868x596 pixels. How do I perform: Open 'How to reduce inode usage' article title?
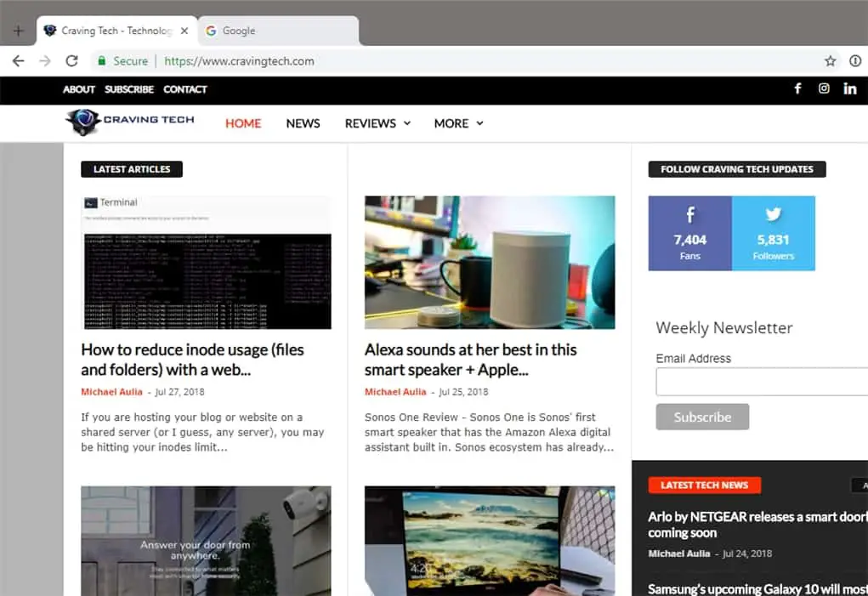point(193,360)
